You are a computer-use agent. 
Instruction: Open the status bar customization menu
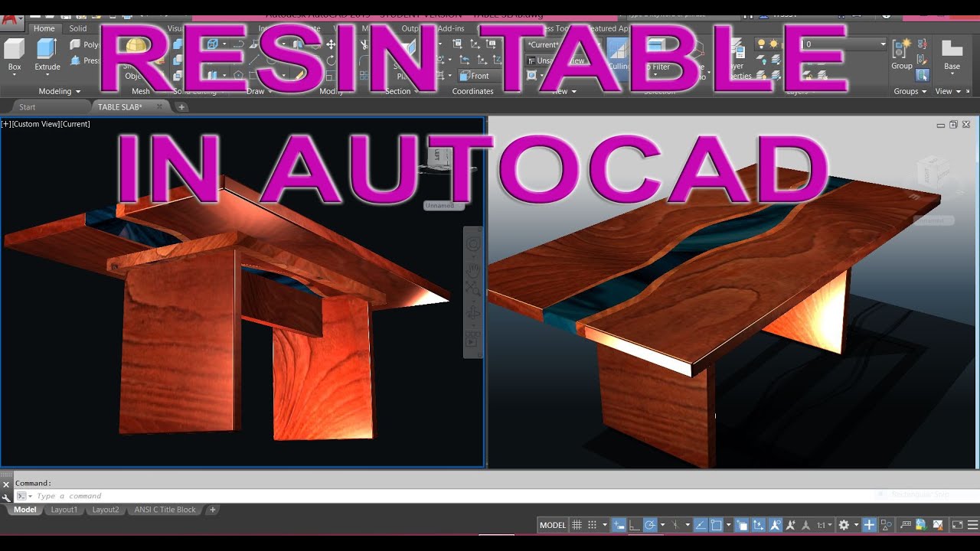(972, 525)
